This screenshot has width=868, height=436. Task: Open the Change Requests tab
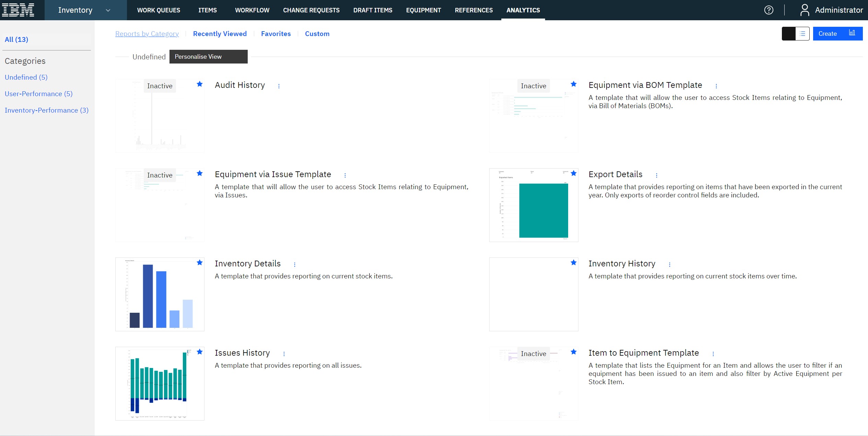(311, 10)
